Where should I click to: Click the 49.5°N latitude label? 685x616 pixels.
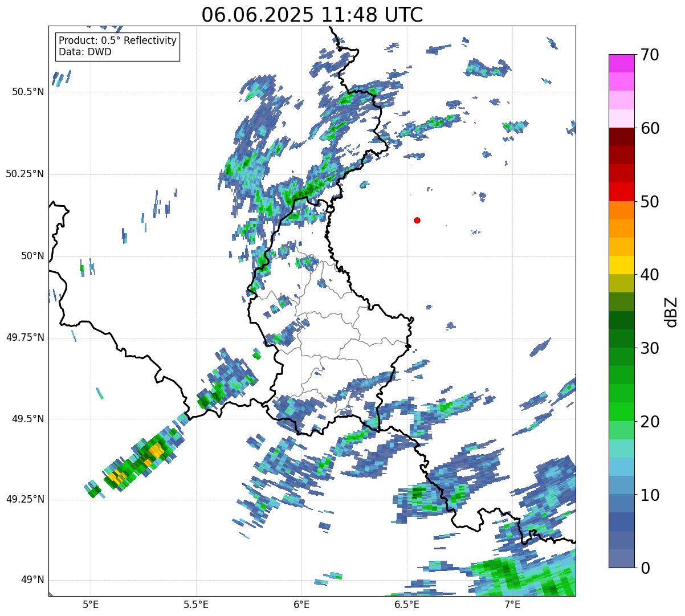tap(28, 419)
